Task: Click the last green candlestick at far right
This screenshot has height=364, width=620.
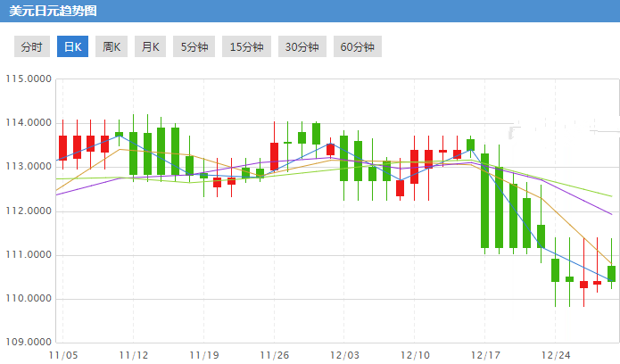Action: 611,273
